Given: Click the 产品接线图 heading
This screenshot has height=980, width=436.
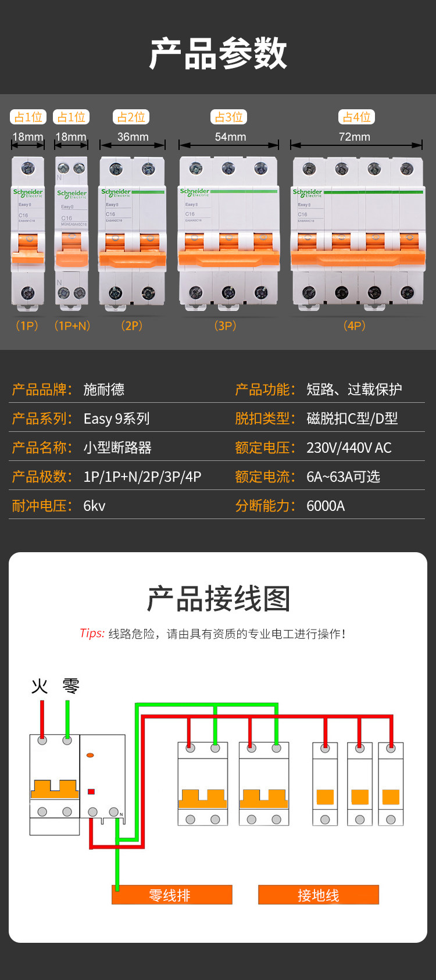Looking at the screenshot, I should (x=218, y=599).
